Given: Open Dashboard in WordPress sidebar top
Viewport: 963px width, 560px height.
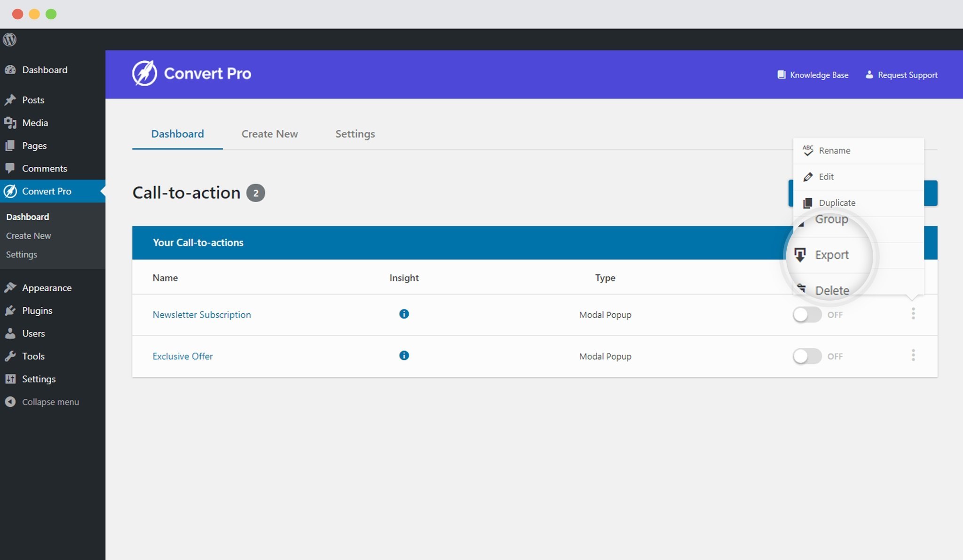Looking at the screenshot, I should click(45, 70).
